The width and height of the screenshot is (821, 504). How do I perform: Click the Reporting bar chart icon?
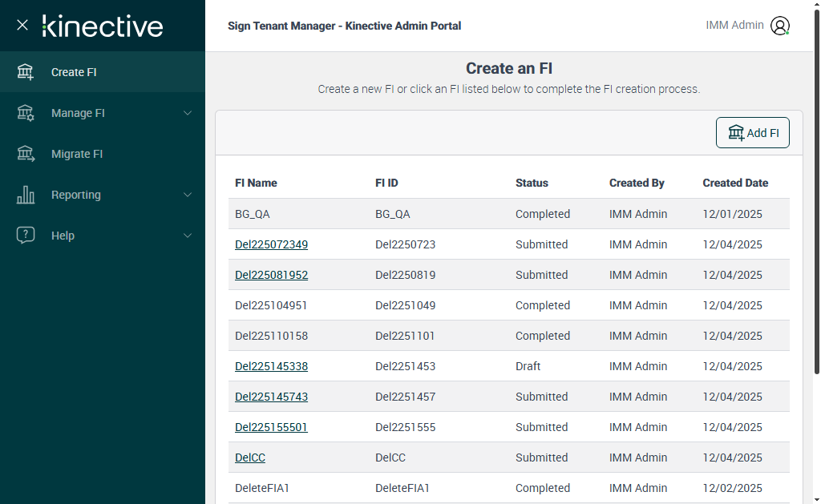point(26,195)
